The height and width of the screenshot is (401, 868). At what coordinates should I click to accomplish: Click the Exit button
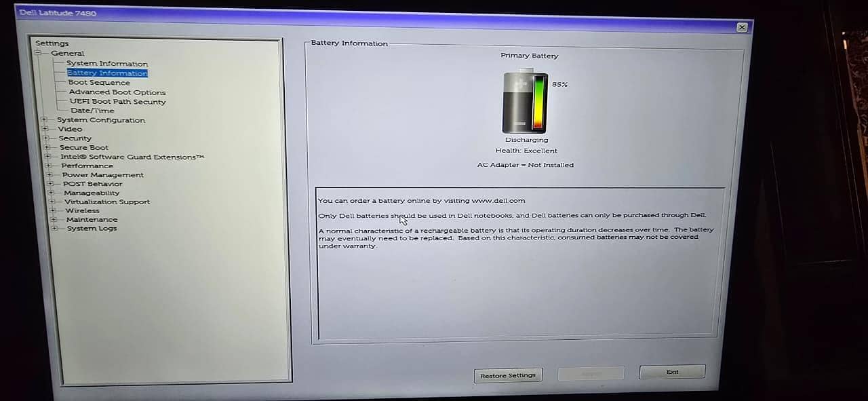pos(672,372)
